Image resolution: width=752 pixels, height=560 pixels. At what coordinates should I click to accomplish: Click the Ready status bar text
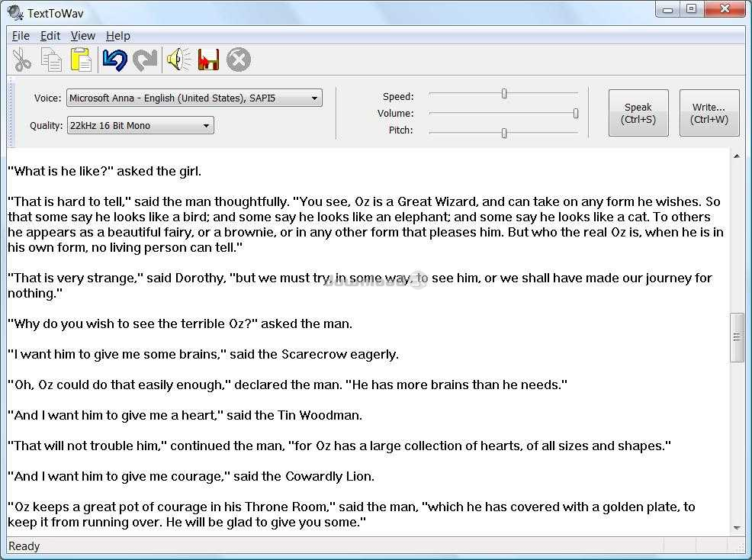[24, 546]
